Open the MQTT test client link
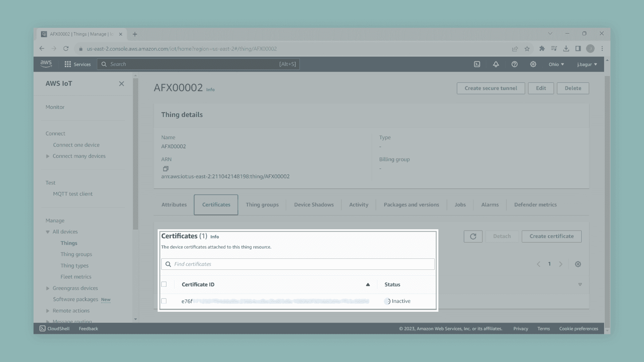644x362 pixels. [73, 194]
